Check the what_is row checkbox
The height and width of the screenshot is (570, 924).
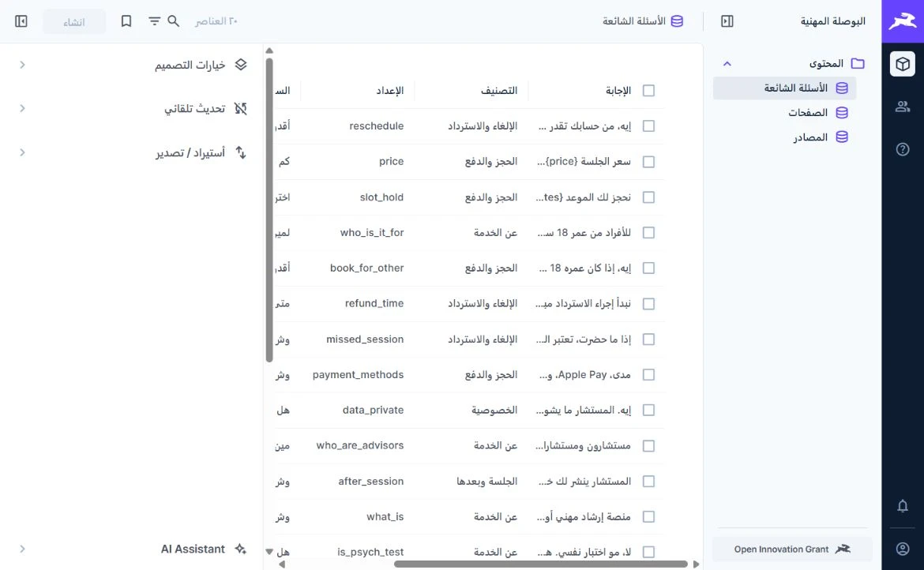click(x=649, y=516)
